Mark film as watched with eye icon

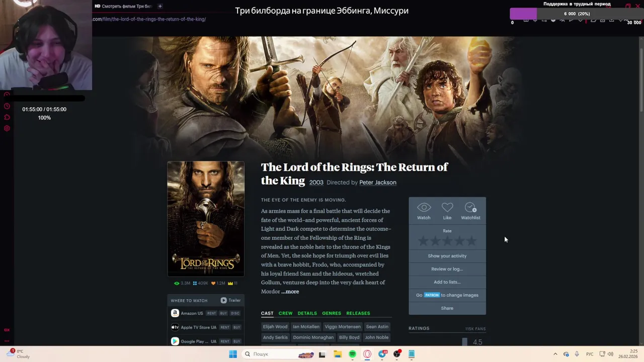pyautogui.click(x=424, y=208)
